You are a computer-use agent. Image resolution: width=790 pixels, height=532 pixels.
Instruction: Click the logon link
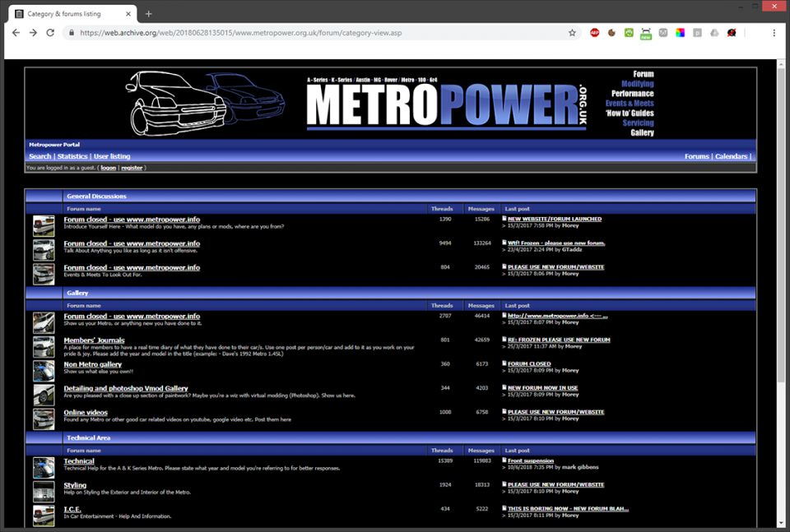click(x=109, y=168)
